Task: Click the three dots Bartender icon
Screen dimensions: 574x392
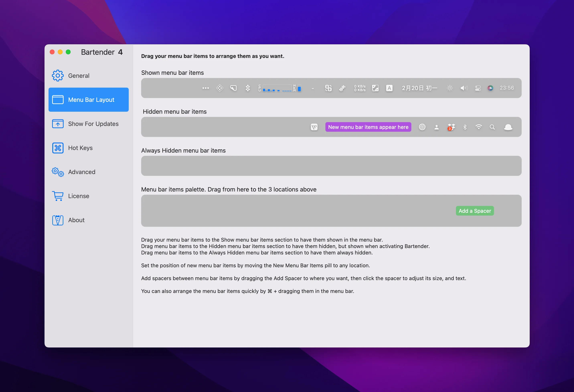Action: tap(206, 88)
